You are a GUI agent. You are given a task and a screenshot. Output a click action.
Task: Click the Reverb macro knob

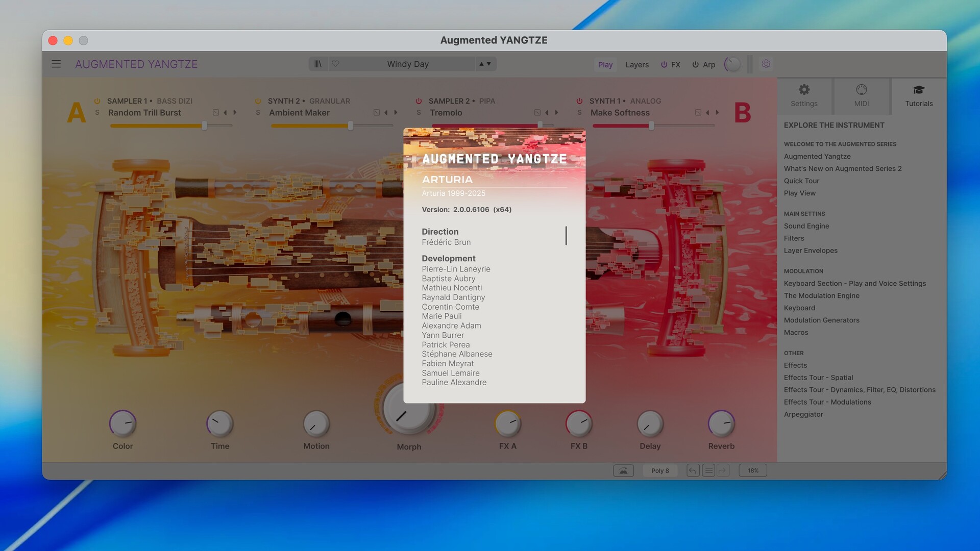coord(721,423)
